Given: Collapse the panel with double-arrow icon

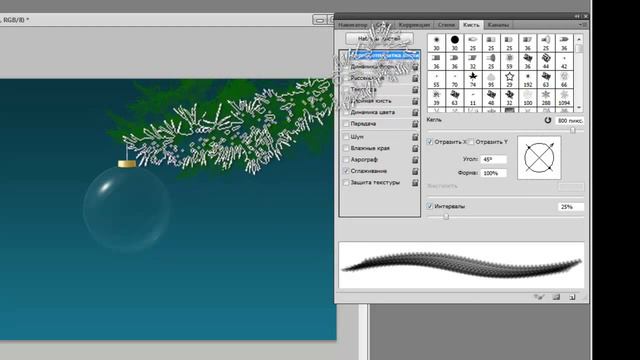Looking at the screenshot, I should pos(577,16).
